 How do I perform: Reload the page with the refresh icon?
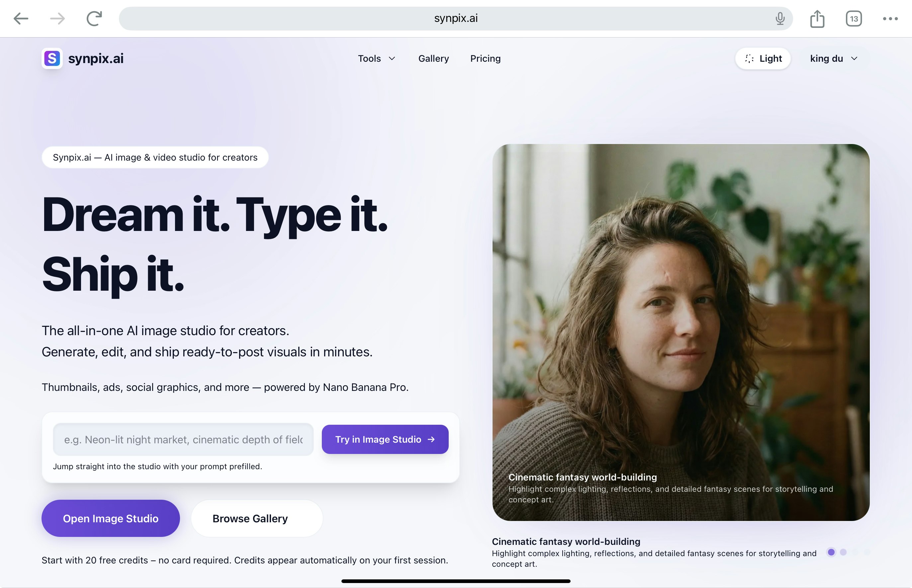pos(94,18)
